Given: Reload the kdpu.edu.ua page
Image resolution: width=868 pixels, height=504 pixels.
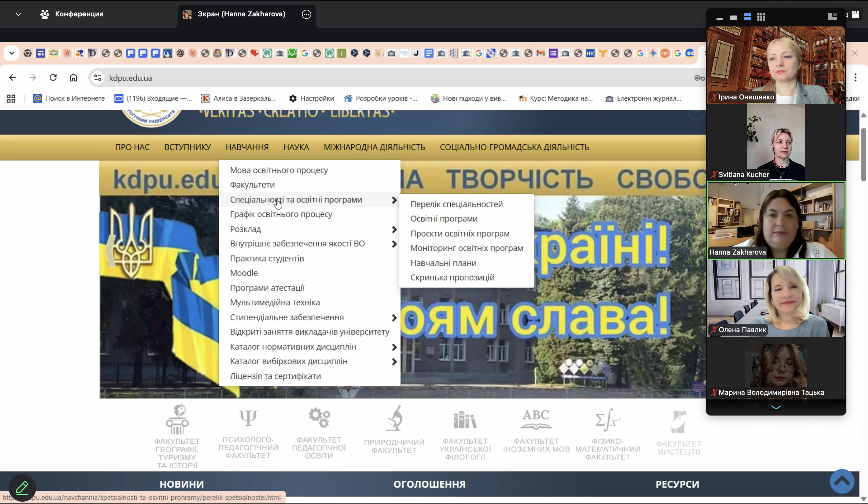Looking at the screenshot, I should coord(53,78).
